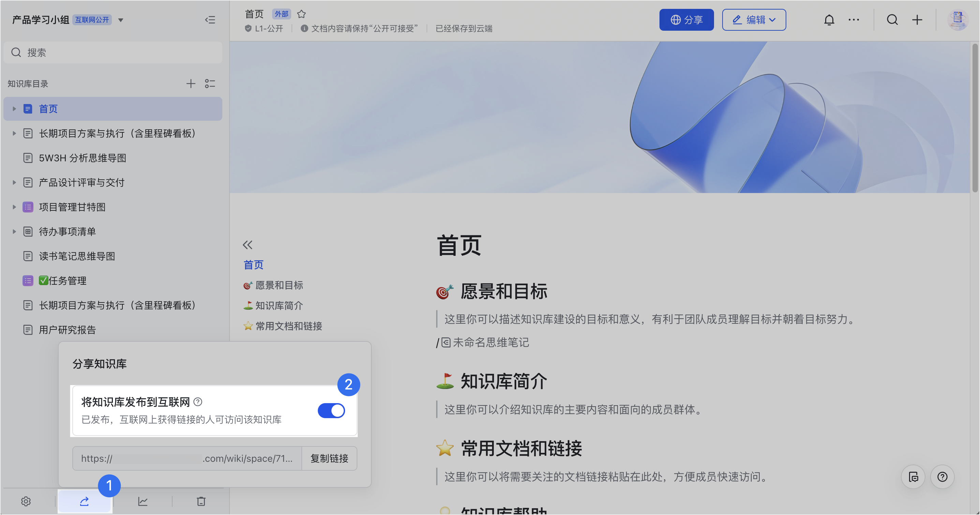Star the 首页 document as favorite

click(301, 14)
